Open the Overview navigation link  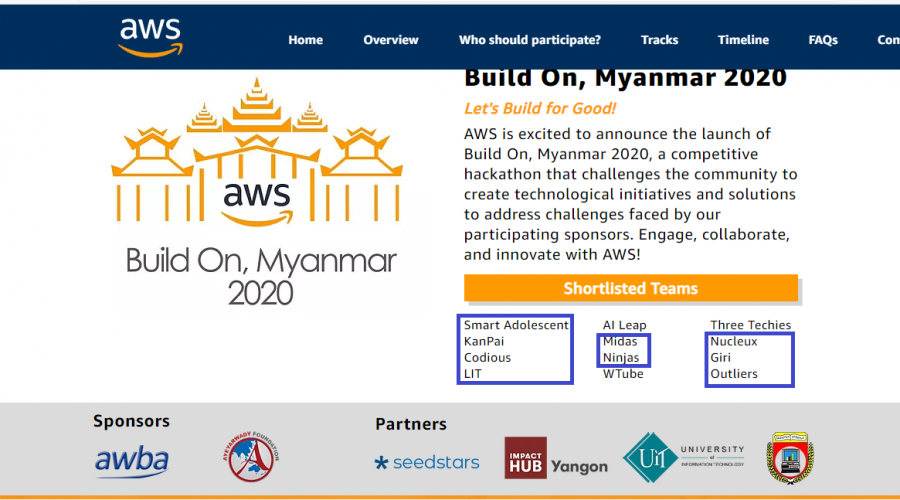[391, 40]
